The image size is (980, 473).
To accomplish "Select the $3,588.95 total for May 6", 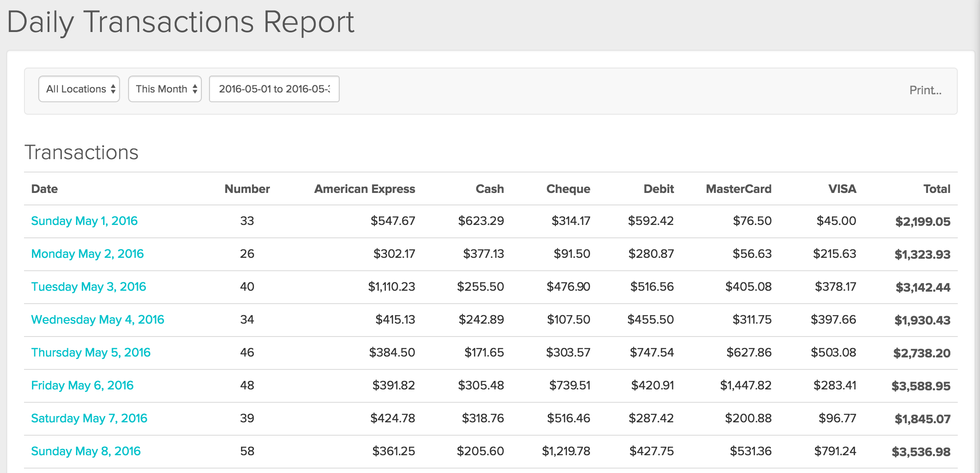I will click(921, 386).
